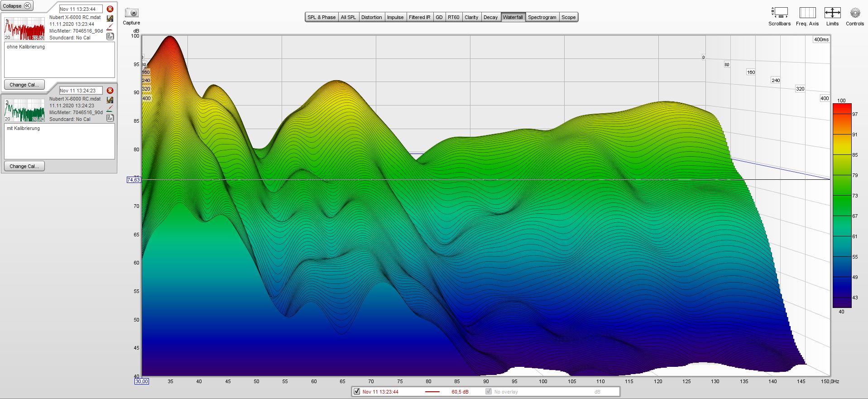Open the RT60 tab
Screen dimensions: 868x399
click(x=453, y=17)
